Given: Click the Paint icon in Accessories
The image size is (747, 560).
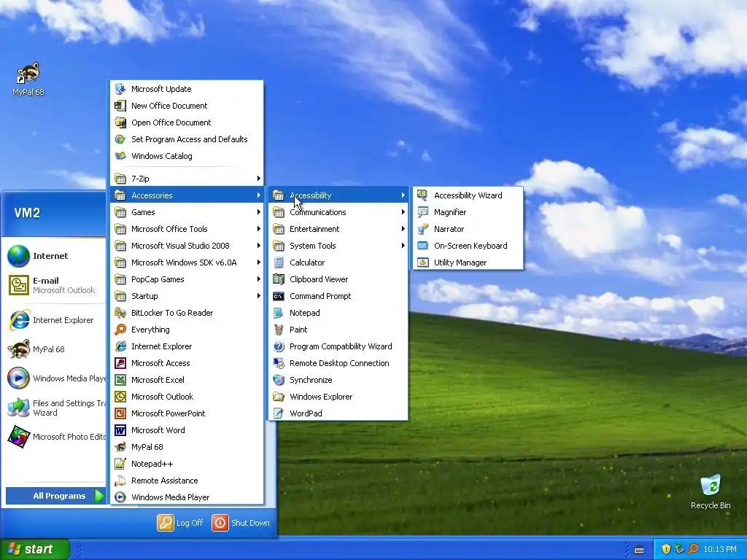Looking at the screenshot, I should pyautogui.click(x=279, y=330).
